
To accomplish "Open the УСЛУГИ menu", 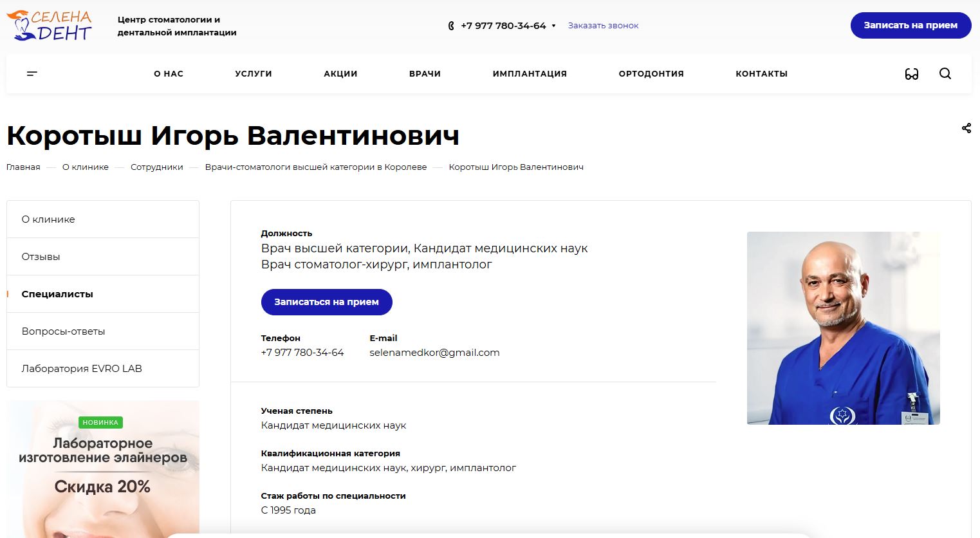I will pyautogui.click(x=254, y=73).
